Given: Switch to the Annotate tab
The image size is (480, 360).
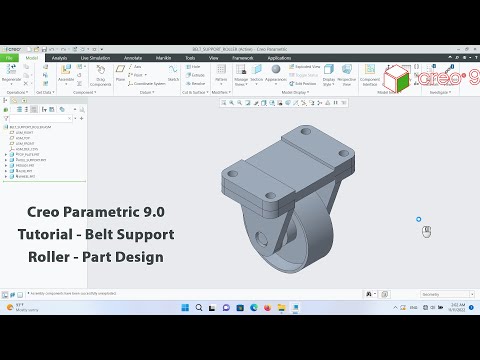Looking at the screenshot, I should point(133,58).
